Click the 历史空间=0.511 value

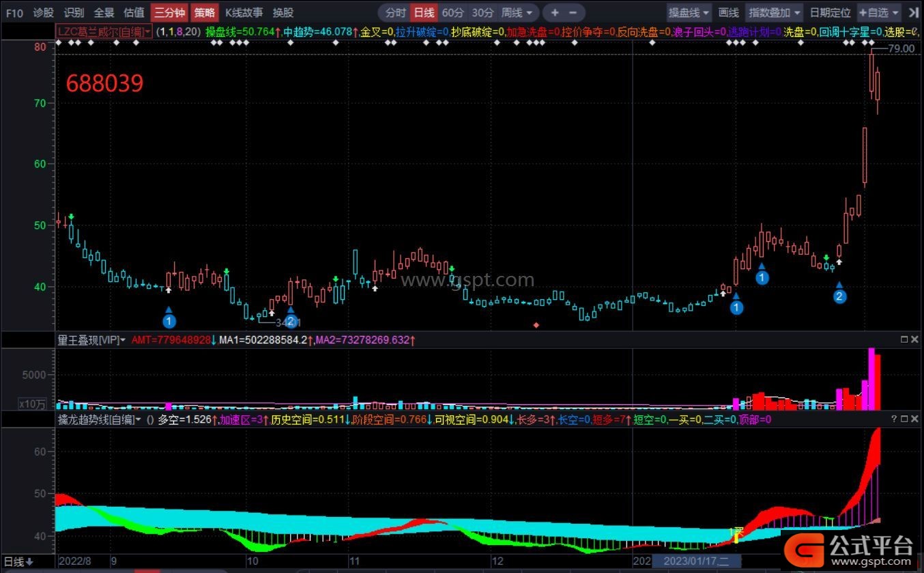pos(311,419)
